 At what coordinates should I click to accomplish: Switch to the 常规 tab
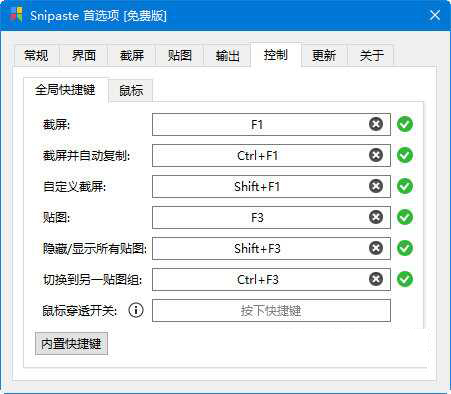tap(36, 55)
